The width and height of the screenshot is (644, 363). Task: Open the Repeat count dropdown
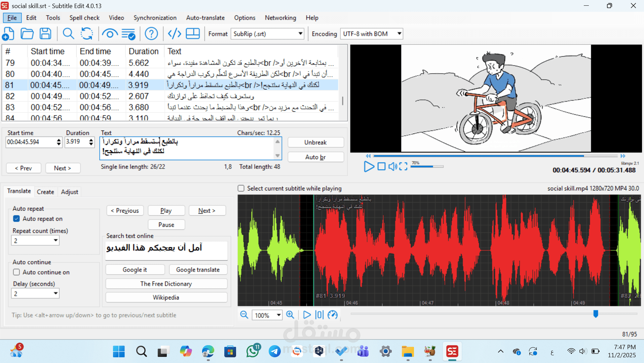[55, 240]
